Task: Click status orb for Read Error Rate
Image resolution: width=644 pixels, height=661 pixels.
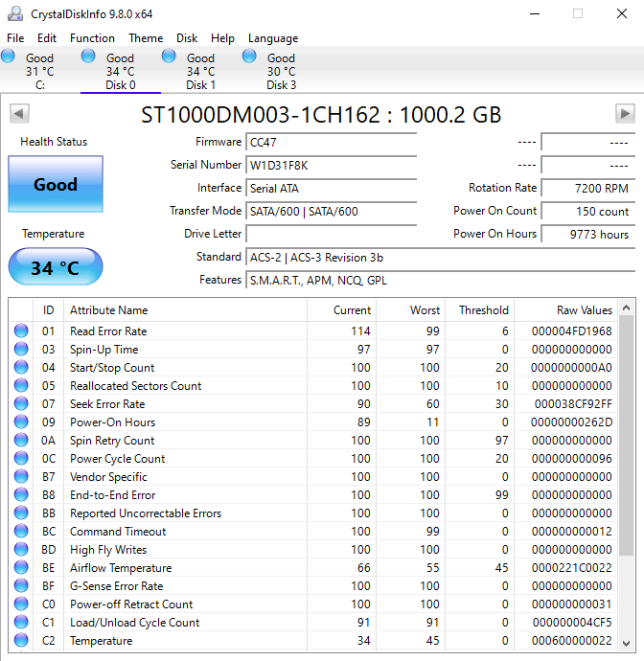Action: tap(21, 330)
